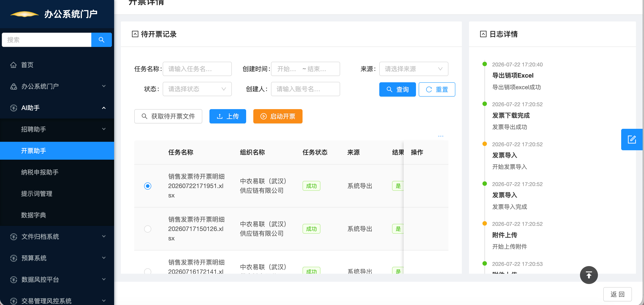Collapse the 待开票记录 panel icon

tap(135, 34)
